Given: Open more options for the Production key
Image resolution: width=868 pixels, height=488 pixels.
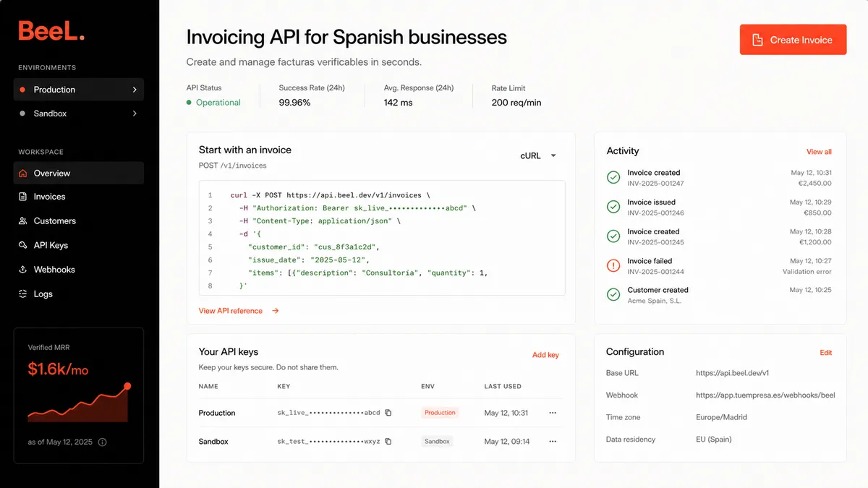Looking at the screenshot, I should point(553,413).
